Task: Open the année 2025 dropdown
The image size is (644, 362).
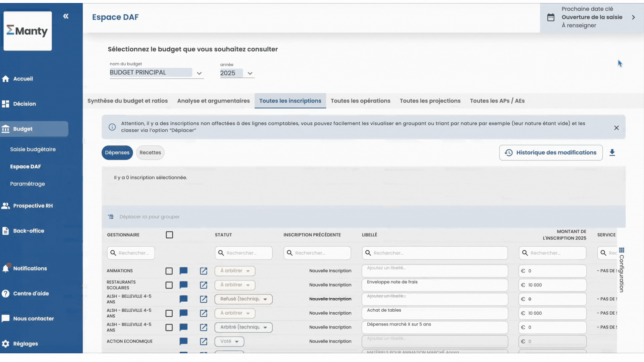Action: pos(237,73)
